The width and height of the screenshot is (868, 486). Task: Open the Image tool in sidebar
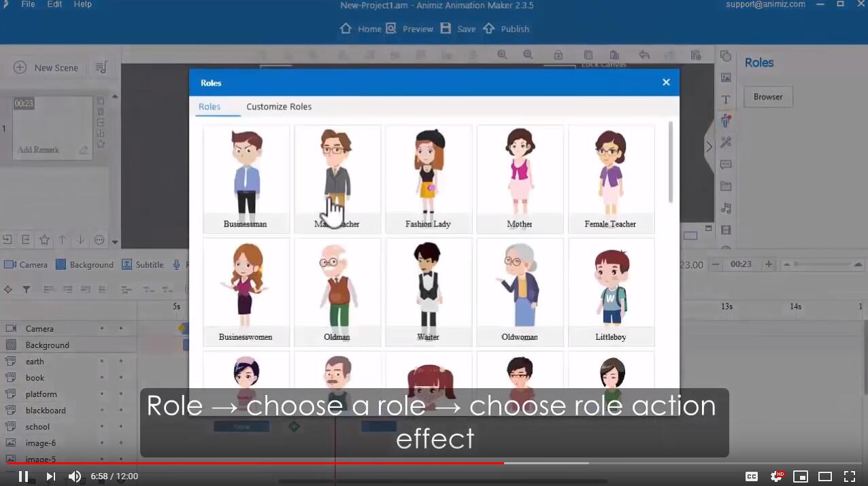pyautogui.click(x=726, y=77)
